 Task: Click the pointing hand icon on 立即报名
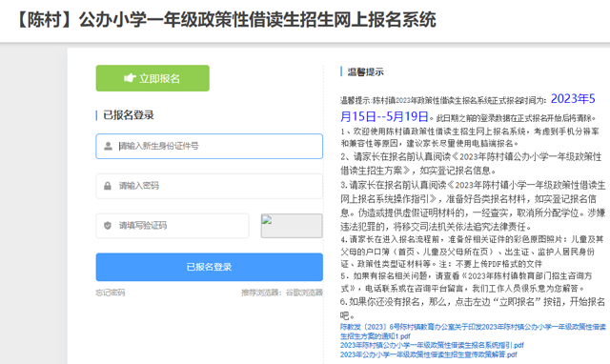coord(130,78)
